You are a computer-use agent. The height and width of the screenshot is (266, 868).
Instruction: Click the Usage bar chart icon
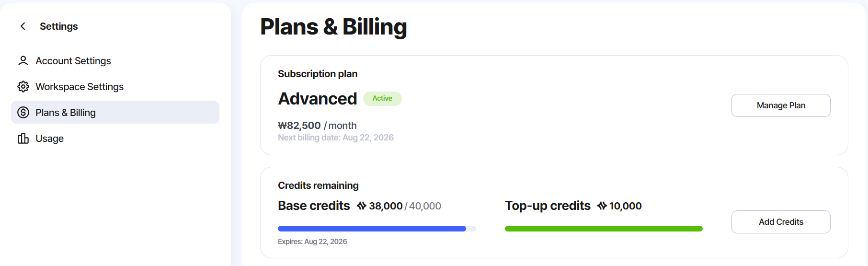point(23,139)
